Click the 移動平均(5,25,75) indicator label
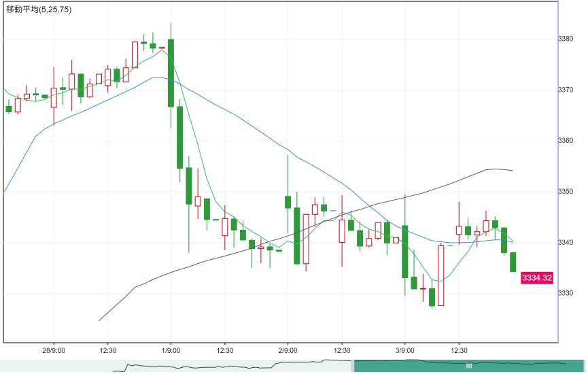This screenshot has height=374, width=588. 38,10
